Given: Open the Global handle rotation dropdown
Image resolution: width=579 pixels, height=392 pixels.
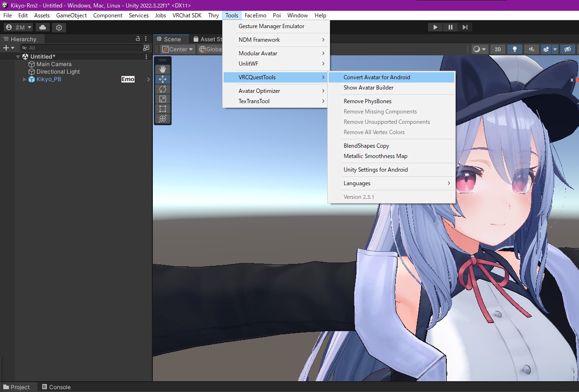Looking at the screenshot, I should click(x=211, y=49).
